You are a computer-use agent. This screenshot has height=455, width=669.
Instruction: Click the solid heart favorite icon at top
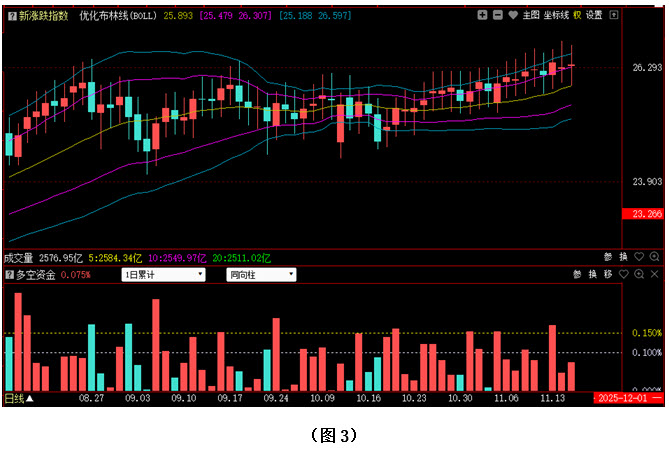[x=513, y=15]
